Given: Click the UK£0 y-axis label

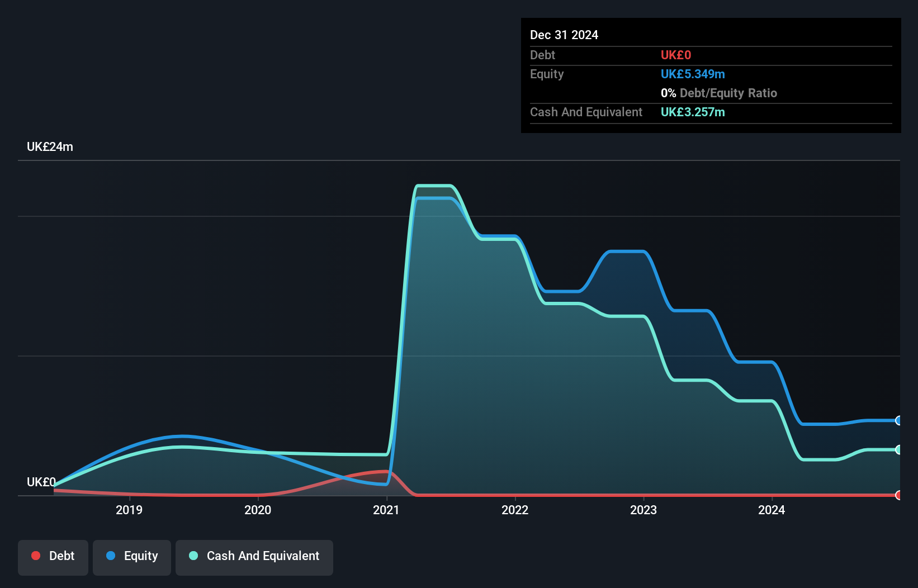Looking at the screenshot, I should [x=41, y=482].
